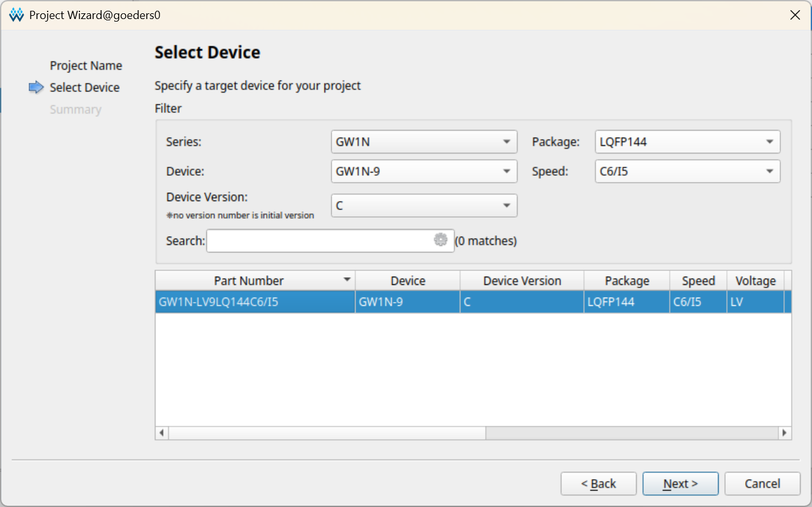Screen dimensions: 812x507
Task: Open the Speed dropdown showing C6/I5
Action: click(x=688, y=171)
